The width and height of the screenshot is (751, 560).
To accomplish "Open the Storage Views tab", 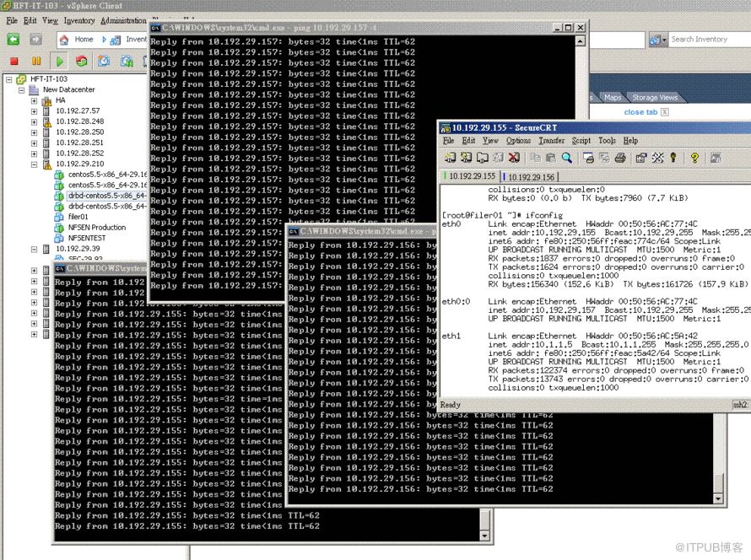I will pyautogui.click(x=655, y=98).
